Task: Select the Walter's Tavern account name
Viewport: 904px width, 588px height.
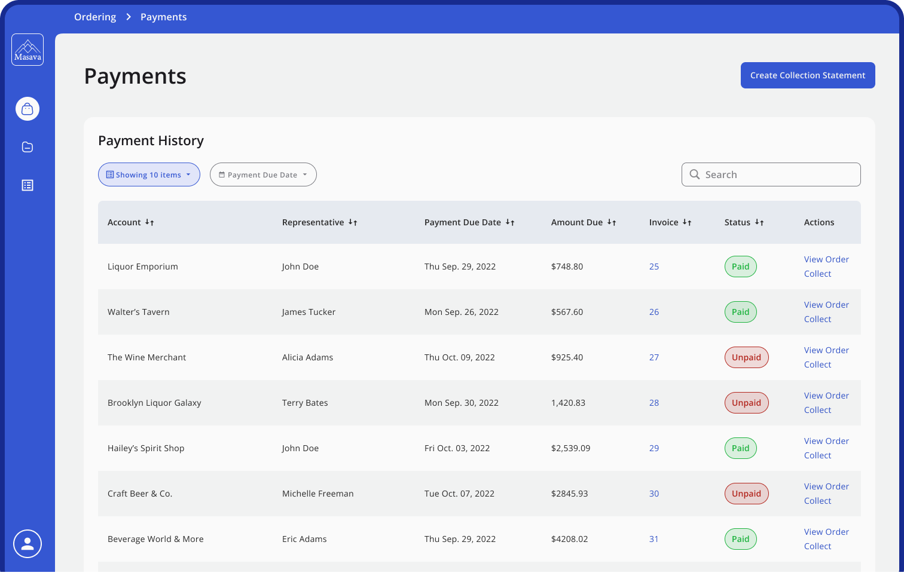Action: [x=139, y=312]
